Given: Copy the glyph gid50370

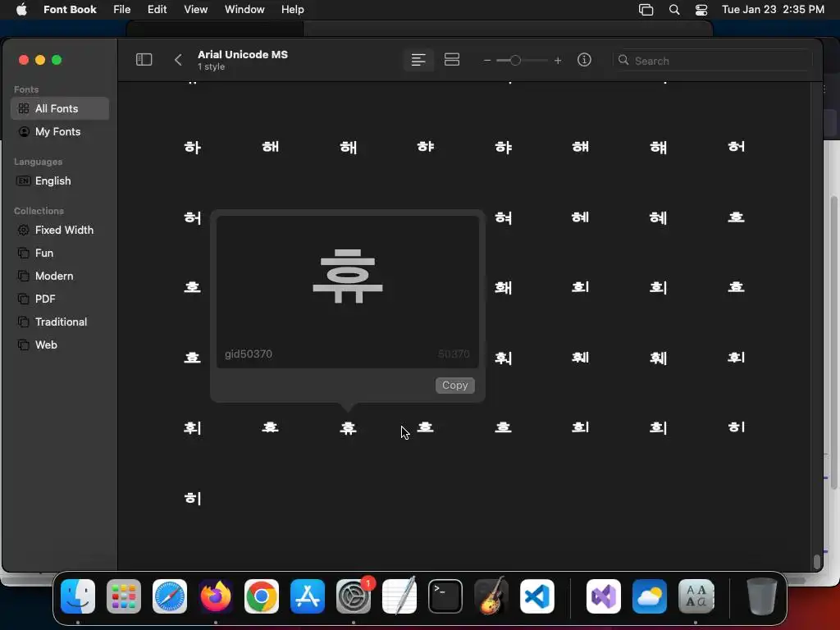Looking at the screenshot, I should coord(454,386).
